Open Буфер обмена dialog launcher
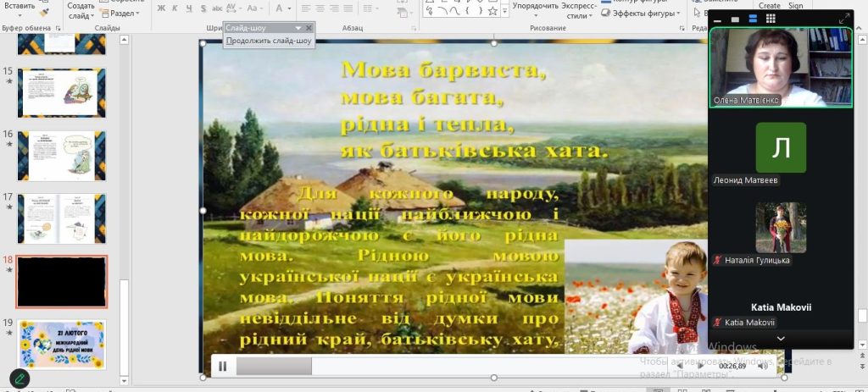 (58, 28)
